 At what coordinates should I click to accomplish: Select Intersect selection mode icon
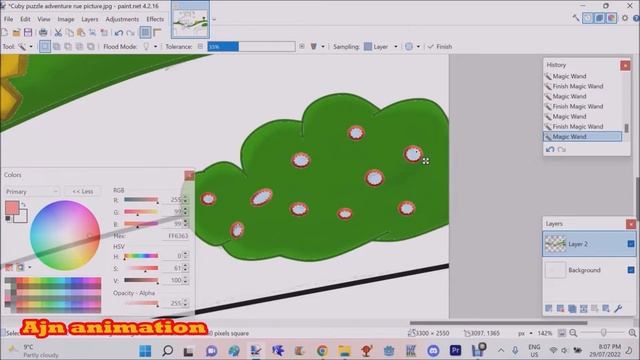[79, 47]
